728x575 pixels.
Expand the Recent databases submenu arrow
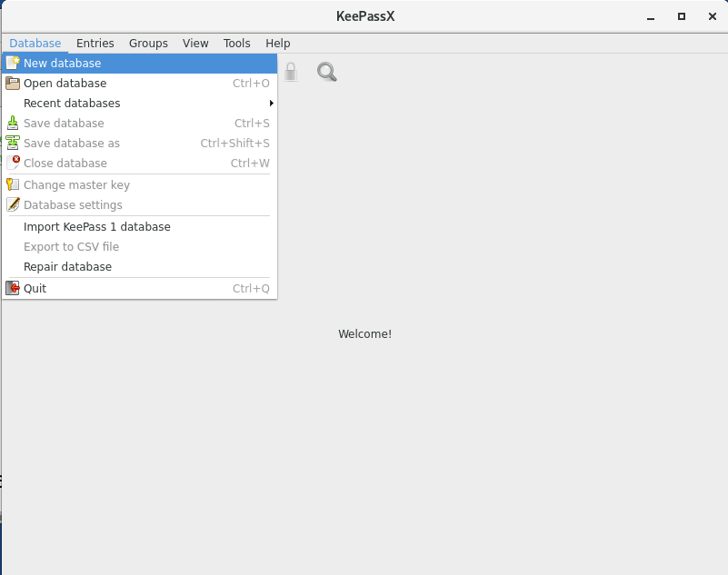(271, 103)
